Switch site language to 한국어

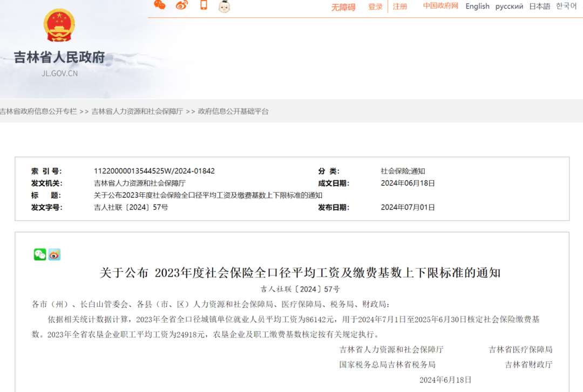[x=566, y=6]
